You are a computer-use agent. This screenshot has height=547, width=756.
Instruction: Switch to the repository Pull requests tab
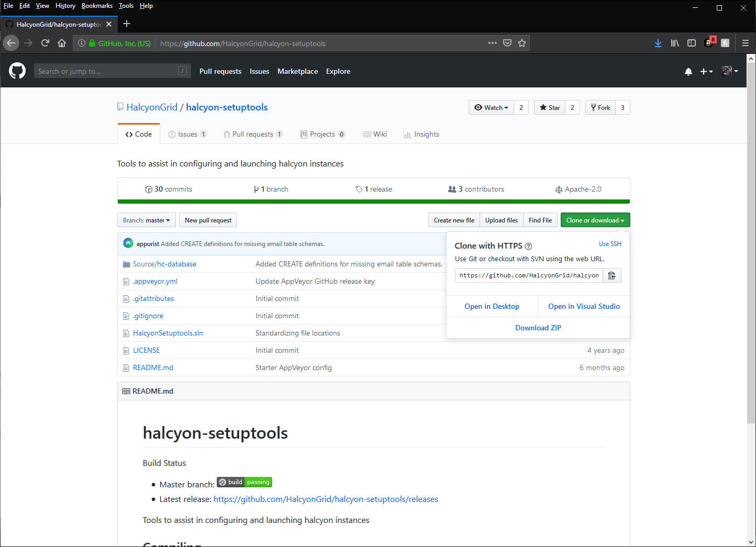253,134
